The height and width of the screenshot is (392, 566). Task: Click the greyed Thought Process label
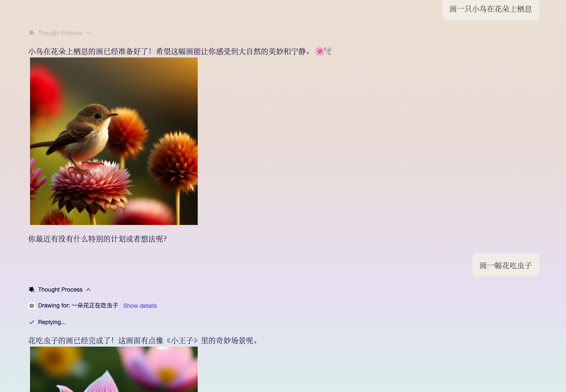click(60, 33)
